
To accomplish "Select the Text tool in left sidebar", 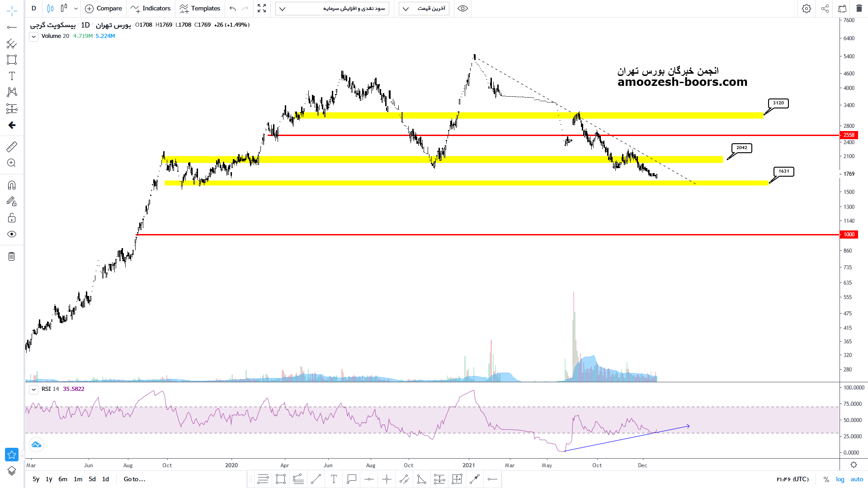I will pyautogui.click(x=12, y=76).
